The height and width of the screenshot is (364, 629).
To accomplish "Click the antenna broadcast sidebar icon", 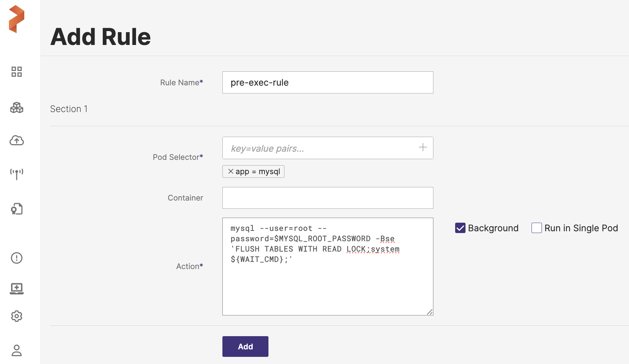I will [16, 174].
